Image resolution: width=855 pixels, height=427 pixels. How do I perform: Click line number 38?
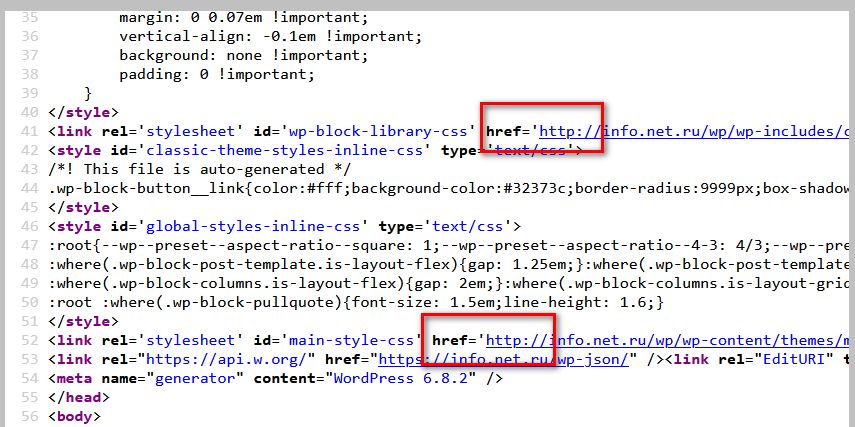pos(29,74)
